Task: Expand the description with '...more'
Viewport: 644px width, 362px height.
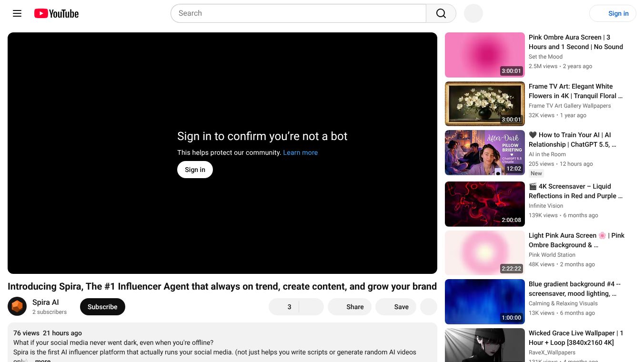Action: pos(42,360)
